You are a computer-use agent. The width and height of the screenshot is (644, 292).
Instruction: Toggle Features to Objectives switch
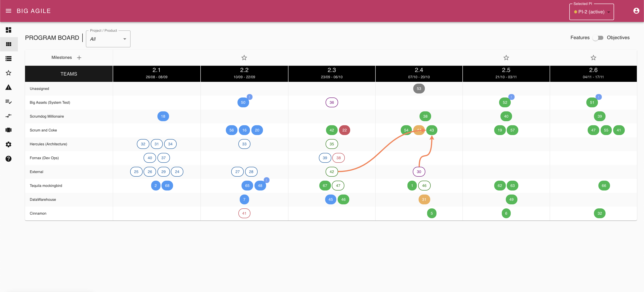tap(598, 38)
